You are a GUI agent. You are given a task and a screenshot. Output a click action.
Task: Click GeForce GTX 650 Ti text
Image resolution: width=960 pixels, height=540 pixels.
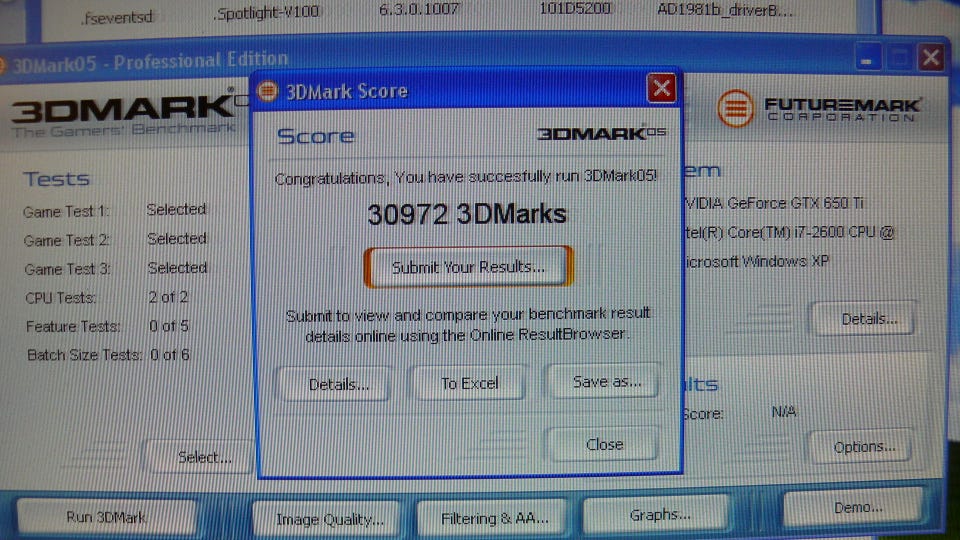775,203
